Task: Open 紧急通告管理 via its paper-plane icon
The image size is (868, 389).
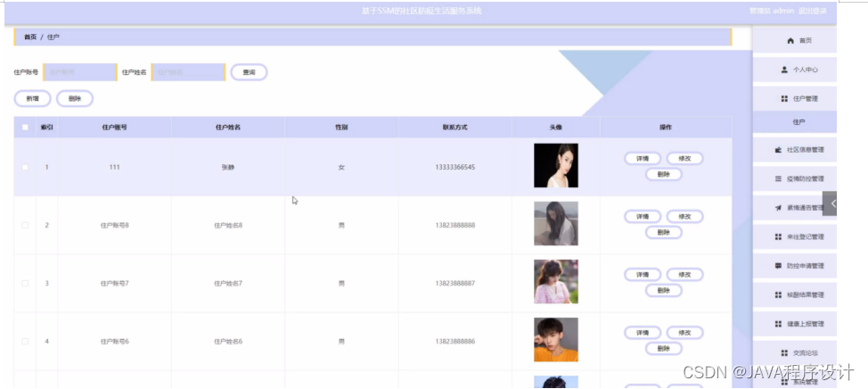Action: [778, 208]
